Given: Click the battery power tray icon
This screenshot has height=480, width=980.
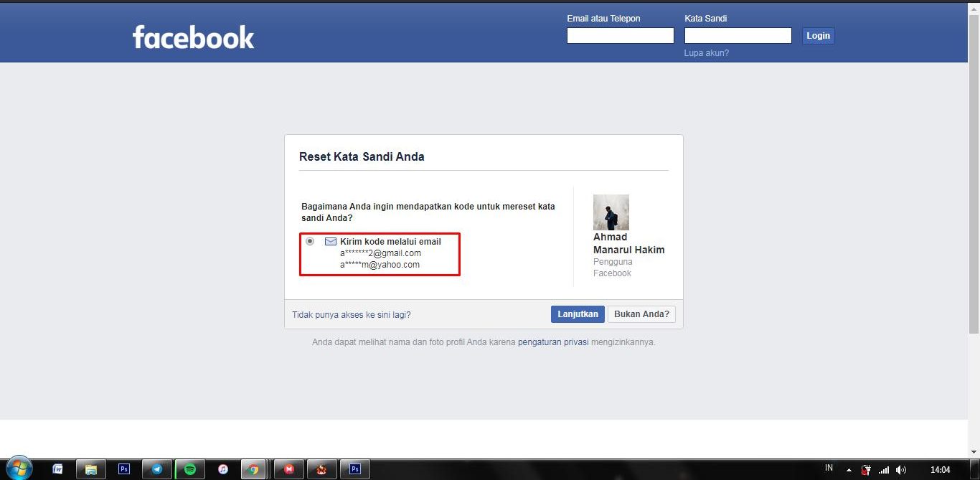Looking at the screenshot, I should point(866,470).
